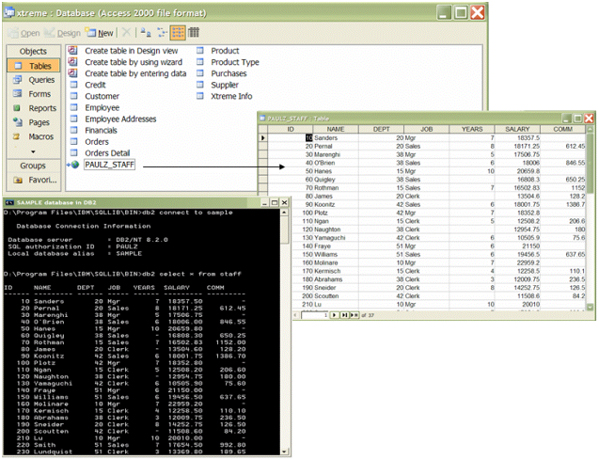Click the NAME column header
The image size is (599, 460).
coord(335,129)
